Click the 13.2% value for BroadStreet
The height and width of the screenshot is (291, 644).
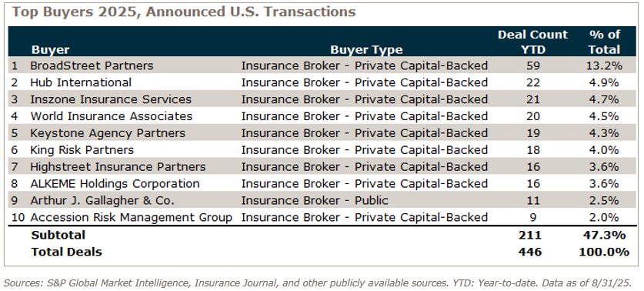click(x=603, y=65)
